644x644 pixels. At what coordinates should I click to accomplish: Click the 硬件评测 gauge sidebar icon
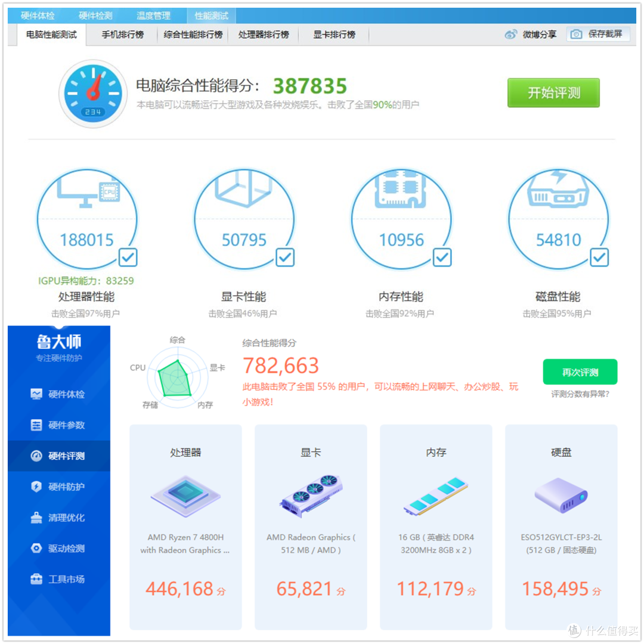[36, 456]
